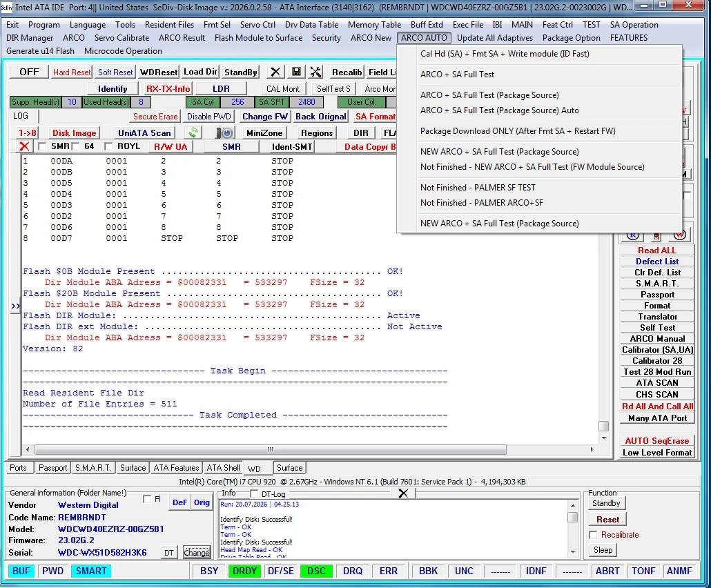Click the floppy disk save icon
This screenshot has height=588, width=711.
click(x=296, y=72)
